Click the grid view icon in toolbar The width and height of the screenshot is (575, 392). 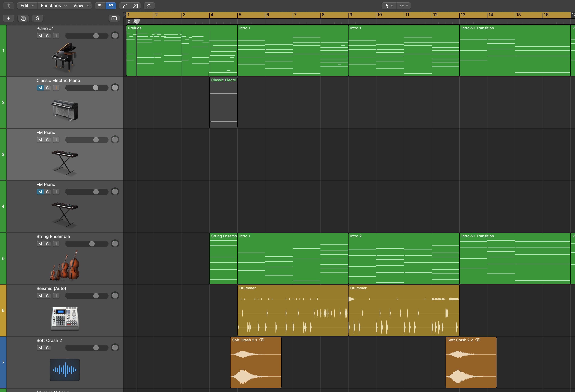pyautogui.click(x=100, y=6)
